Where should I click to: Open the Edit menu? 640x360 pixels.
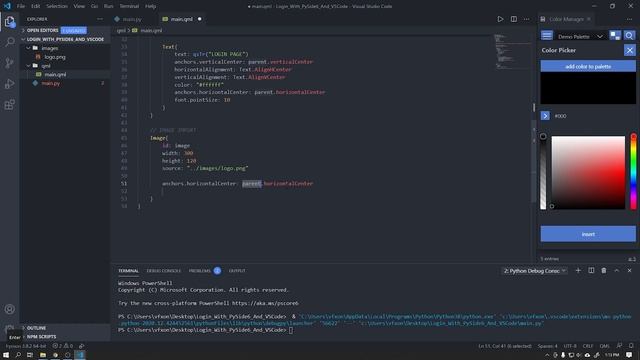(x=36, y=6)
